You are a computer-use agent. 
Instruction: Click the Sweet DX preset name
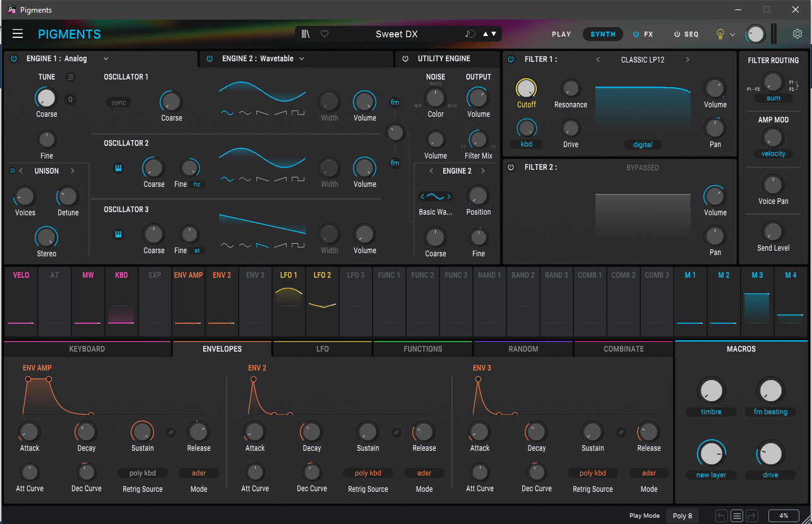coord(397,34)
